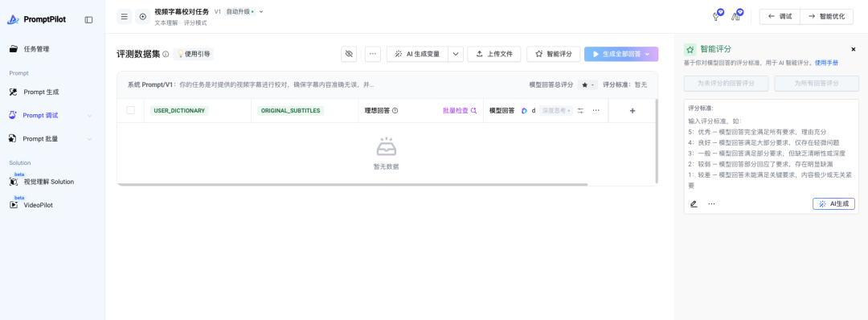The image size is (868, 320).
Task: Click 为所有回答评分 button
Action: click(x=817, y=84)
